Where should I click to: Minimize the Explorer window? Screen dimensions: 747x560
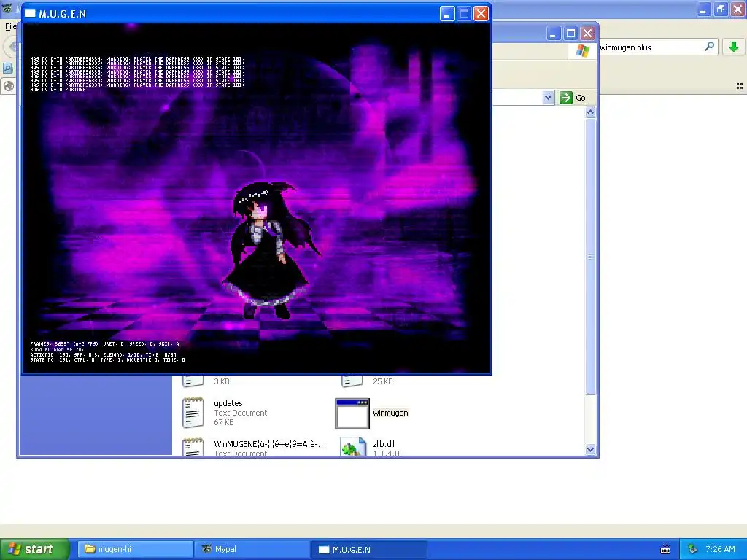tap(553, 34)
